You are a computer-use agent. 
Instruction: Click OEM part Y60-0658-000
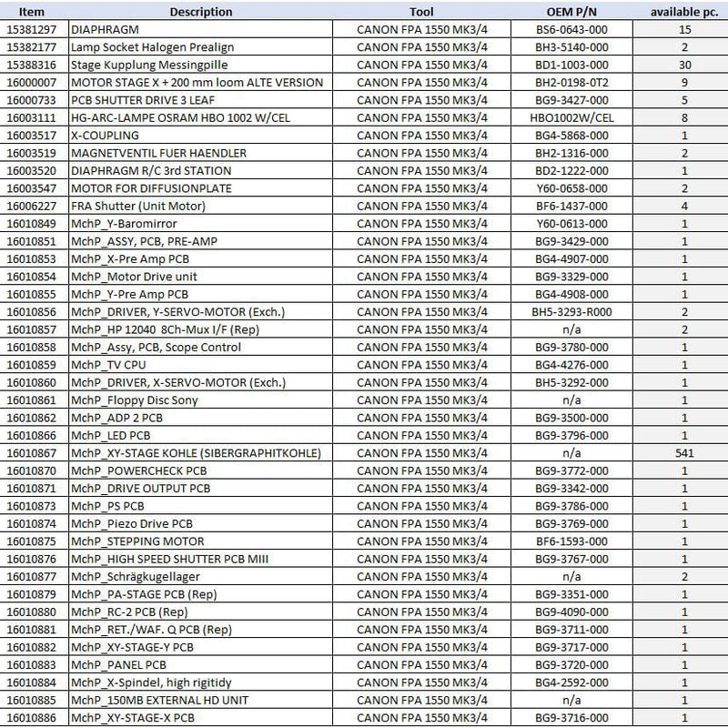click(571, 188)
